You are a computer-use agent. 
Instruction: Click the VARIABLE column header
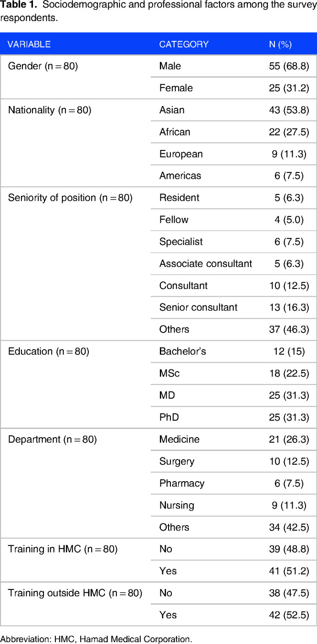coord(29,44)
